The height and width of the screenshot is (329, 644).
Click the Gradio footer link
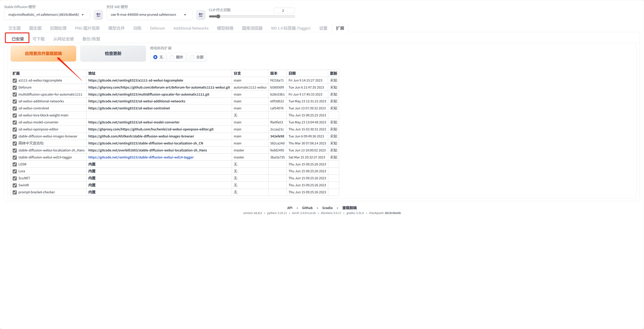(x=327, y=208)
